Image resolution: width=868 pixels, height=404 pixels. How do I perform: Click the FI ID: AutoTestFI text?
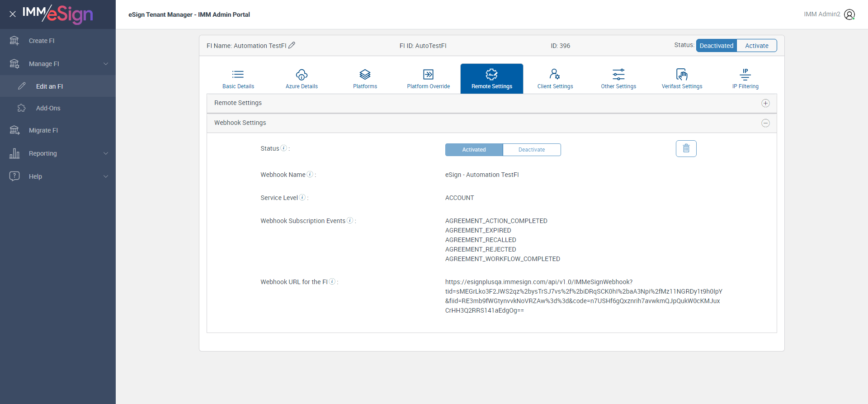[423, 46]
